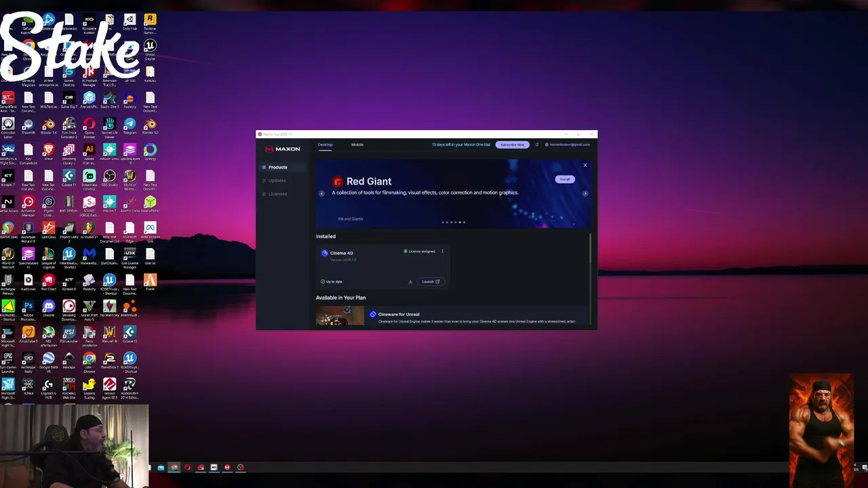Screen dimensions: 868x488
Task: Click the refresh icon beside Subscribe Now
Action: pos(536,144)
